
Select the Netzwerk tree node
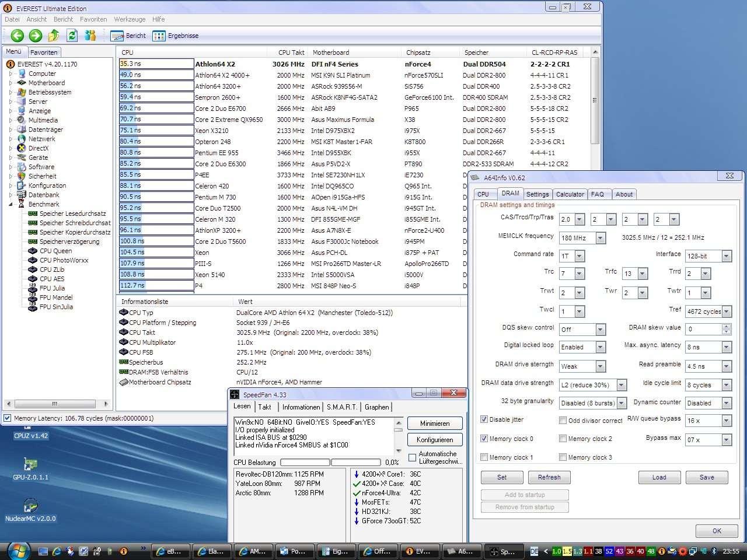click(42, 139)
